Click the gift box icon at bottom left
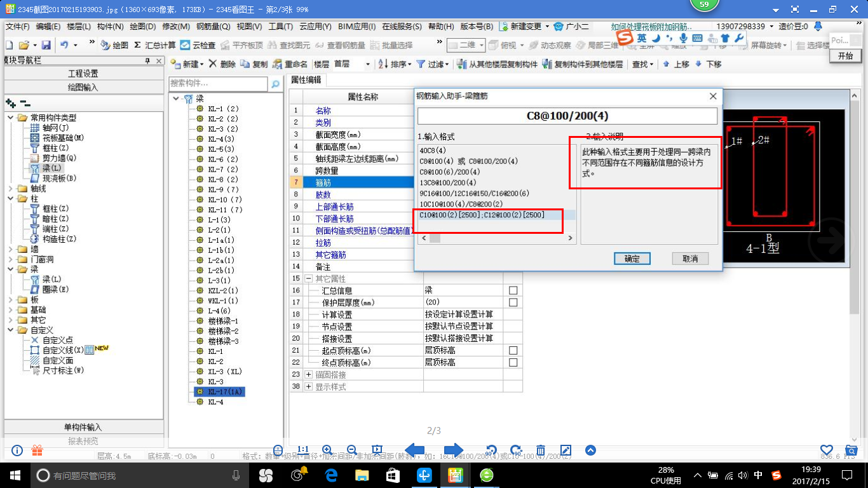Screen dimensions: 868x488 (x=37, y=451)
